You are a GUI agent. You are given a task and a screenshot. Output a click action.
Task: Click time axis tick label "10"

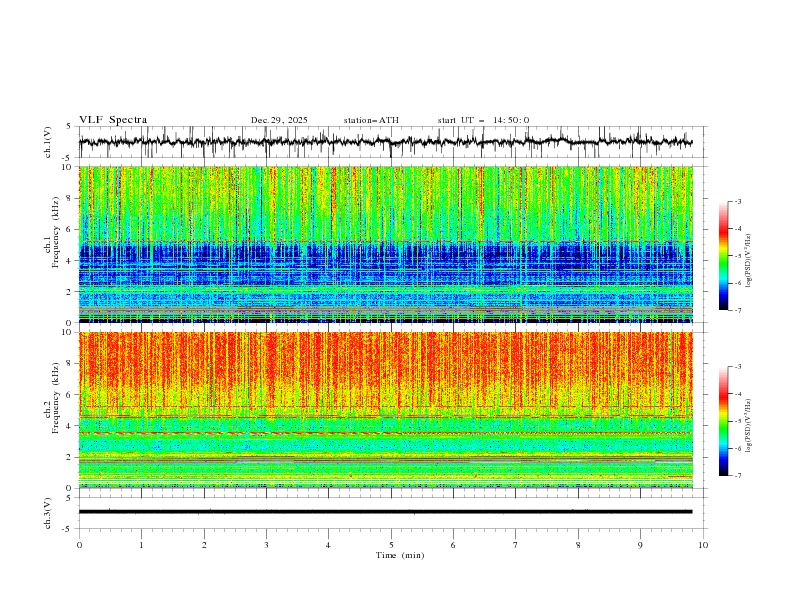click(703, 545)
